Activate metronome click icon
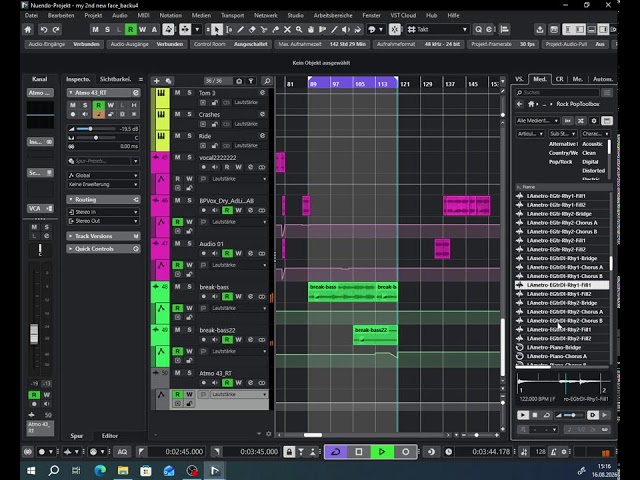Screen dimensions: 640x480 (x=553, y=452)
